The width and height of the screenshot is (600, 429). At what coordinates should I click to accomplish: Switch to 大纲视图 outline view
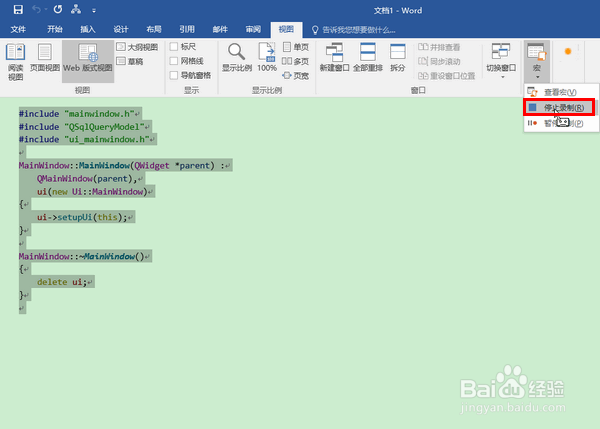click(137, 47)
